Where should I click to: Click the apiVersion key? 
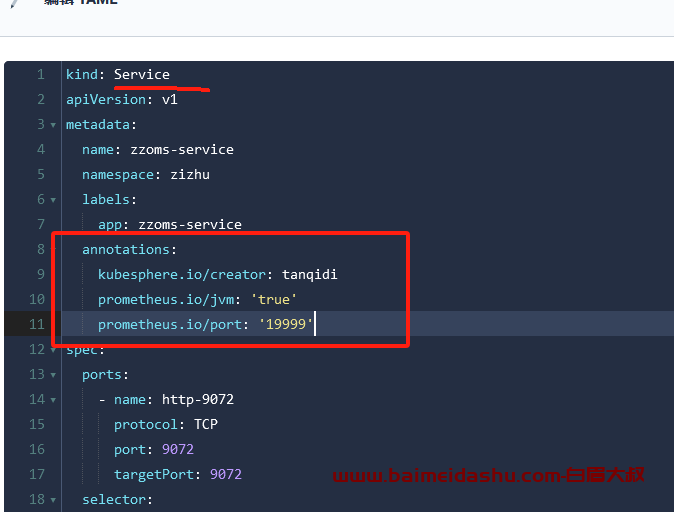[106, 100]
